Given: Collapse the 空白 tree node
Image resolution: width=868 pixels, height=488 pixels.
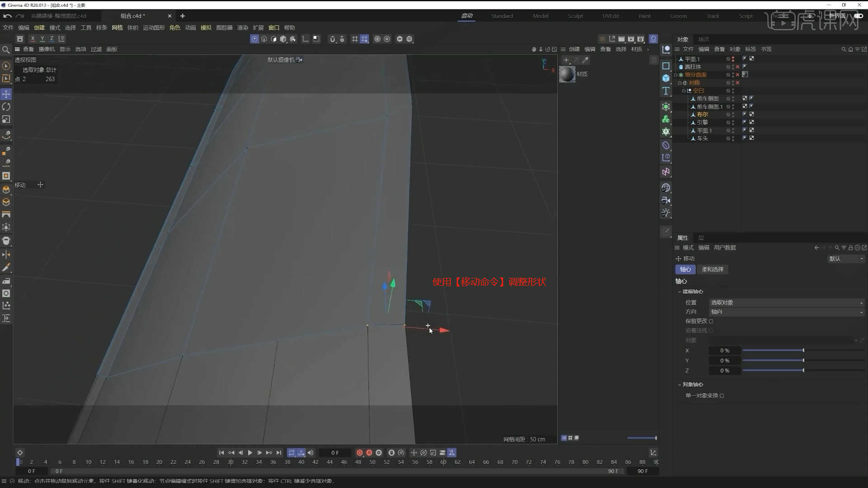Looking at the screenshot, I should click(x=684, y=91).
